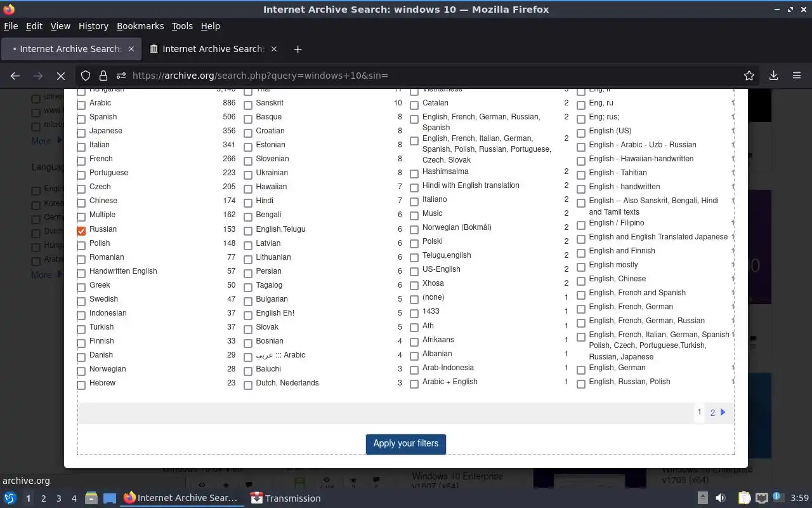Click the Tagalog language label
The image size is (812, 508).
[269, 285]
